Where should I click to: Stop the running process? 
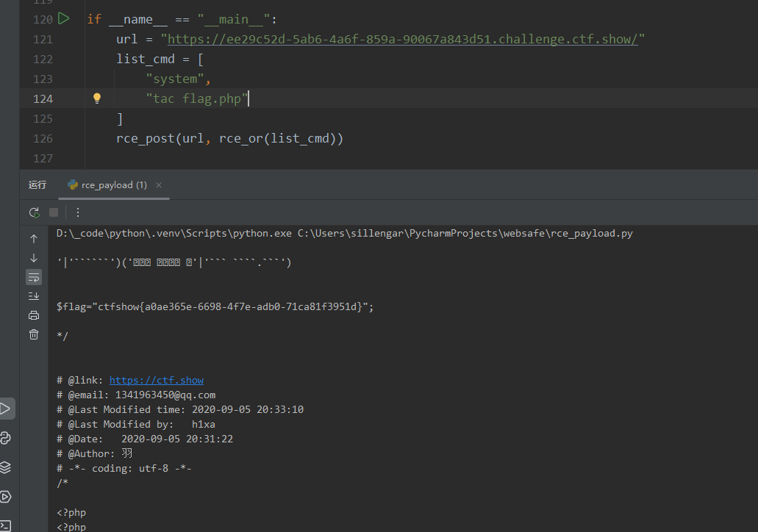54,212
